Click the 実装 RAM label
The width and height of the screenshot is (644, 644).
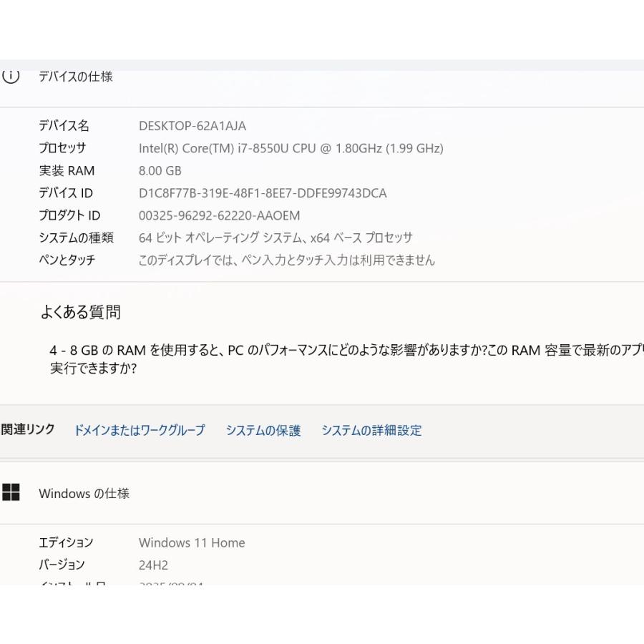point(67,170)
